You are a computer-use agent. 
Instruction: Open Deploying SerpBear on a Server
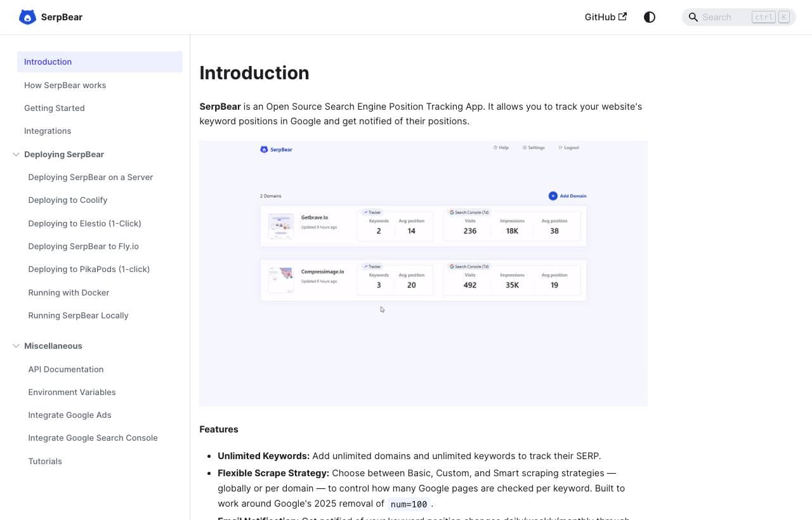tap(91, 177)
